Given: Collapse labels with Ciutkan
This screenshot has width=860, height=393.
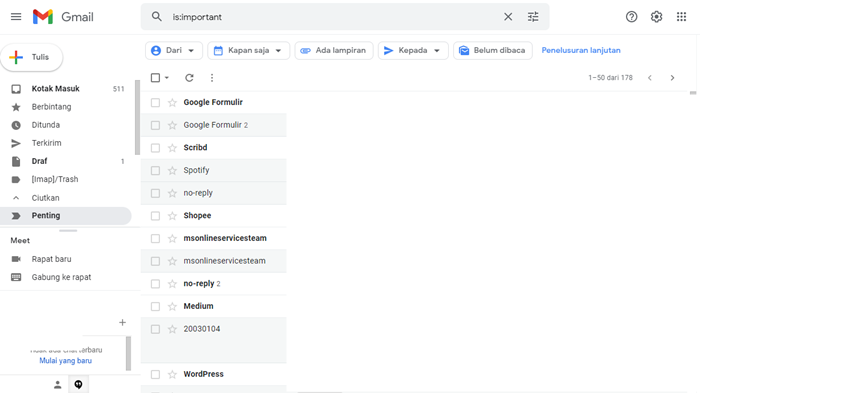Looking at the screenshot, I should [x=46, y=198].
